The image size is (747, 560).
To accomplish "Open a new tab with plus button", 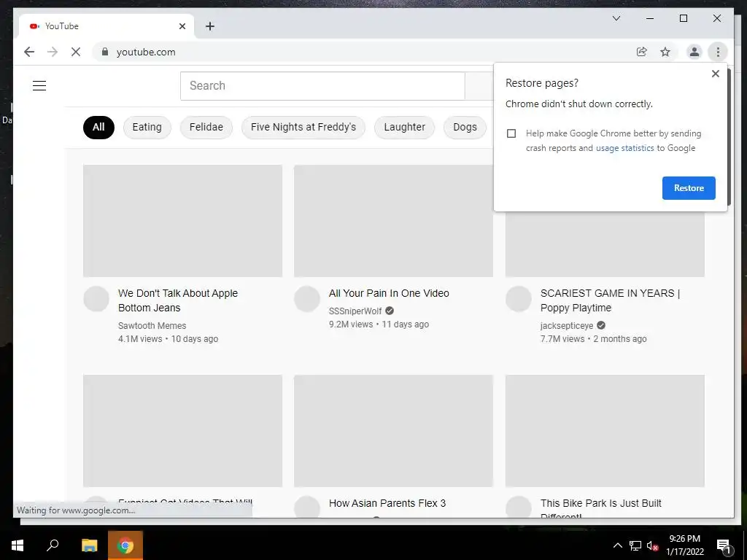I will tap(209, 26).
